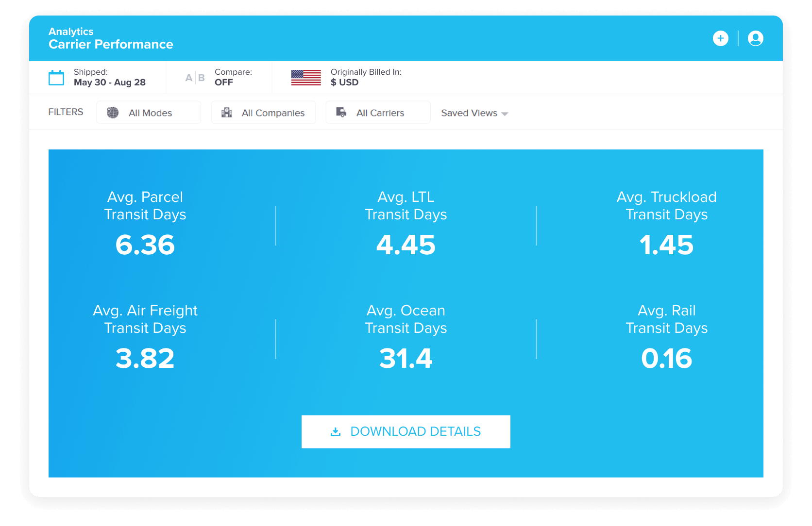Image resolution: width=812 pixels, height=526 pixels.
Task: Click the building icon in All Companies
Action: (x=226, y=113)
